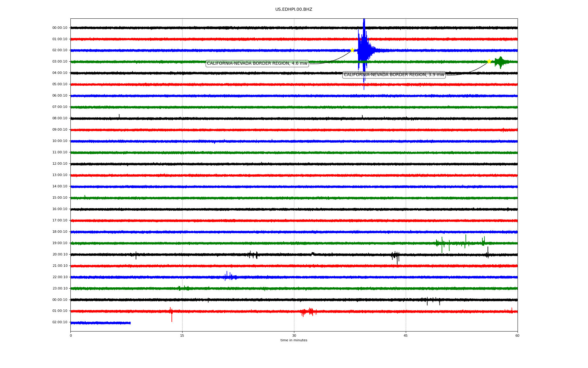
Task: Click the 16:00:10 row label
Action: tap(60, 209)
